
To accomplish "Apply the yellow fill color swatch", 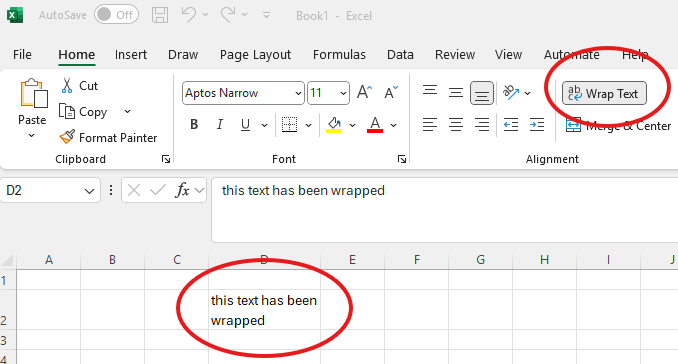I will [x=334, y=125].
